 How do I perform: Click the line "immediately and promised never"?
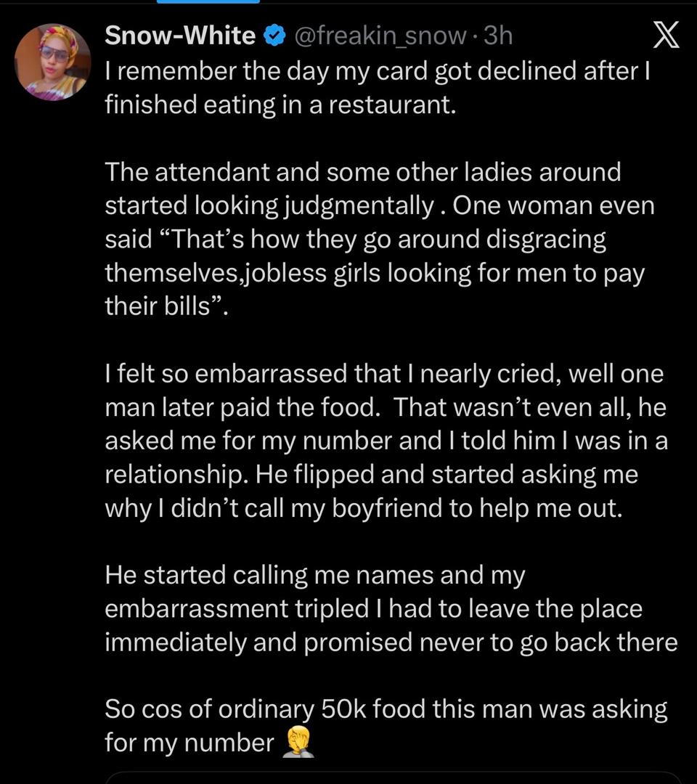click(x=391, y=642)
